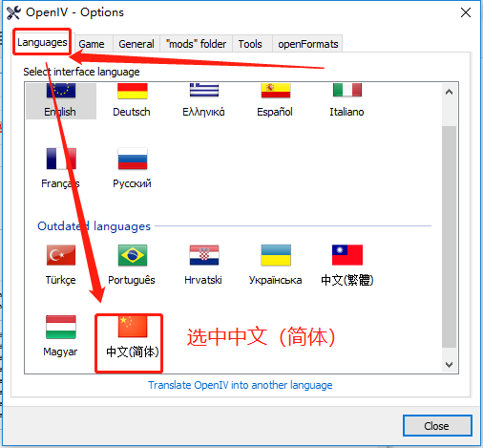This screenshot has height=448, width=483.
Task: Choose the Deutsch German flag
Action: 133,91
